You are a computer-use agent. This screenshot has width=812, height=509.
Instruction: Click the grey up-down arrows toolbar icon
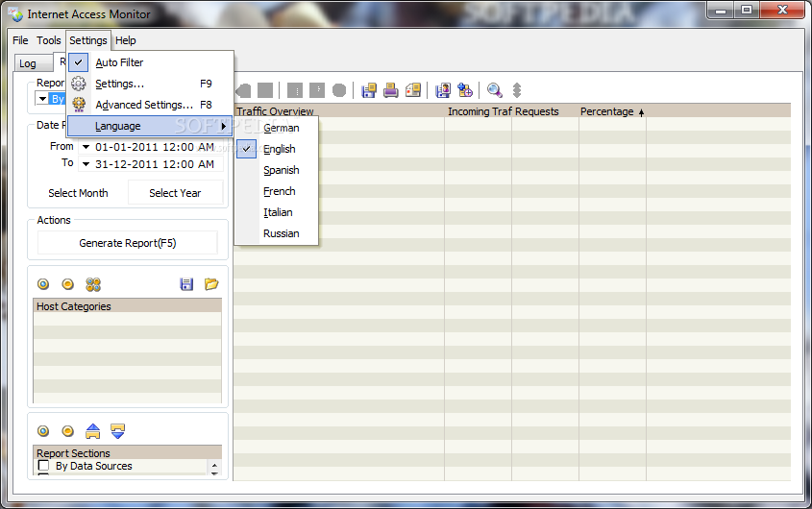(517, 90)
